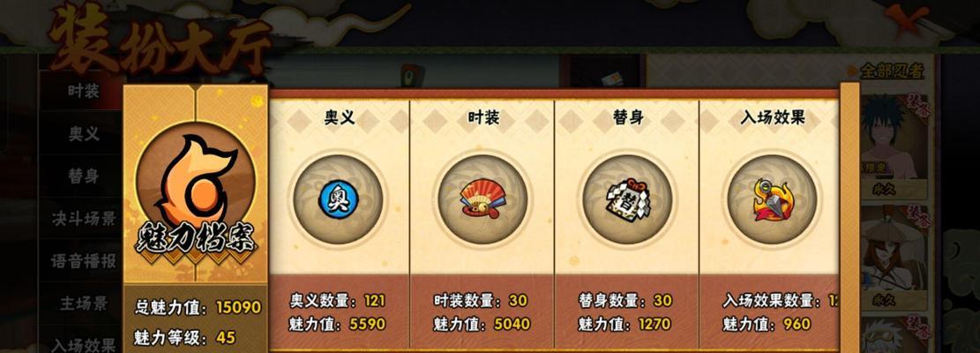This screenshot has width=980, height=353.
Task: Open the 替身 scroll icon
Action: point(627,199)
